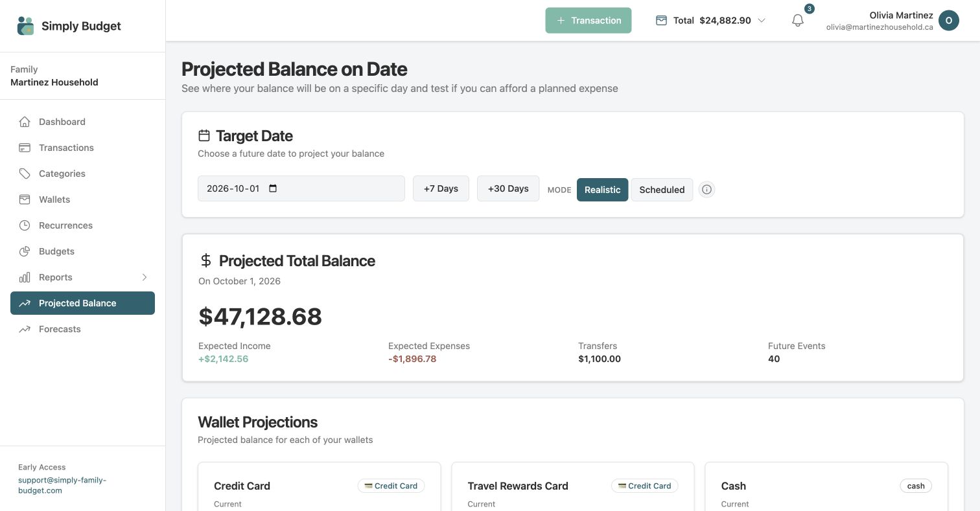The width and height of the screenshot is (980, 511).
Task: Add a new Transaction
Action: (589, 21)
